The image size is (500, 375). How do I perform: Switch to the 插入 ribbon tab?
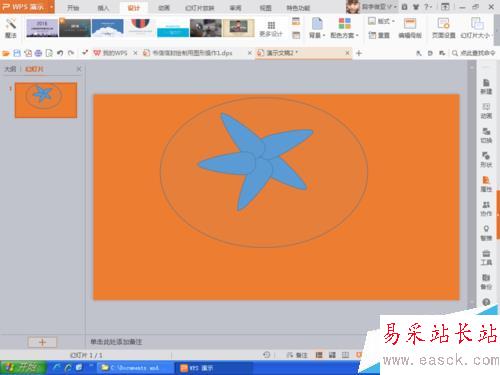pos(103,8)
